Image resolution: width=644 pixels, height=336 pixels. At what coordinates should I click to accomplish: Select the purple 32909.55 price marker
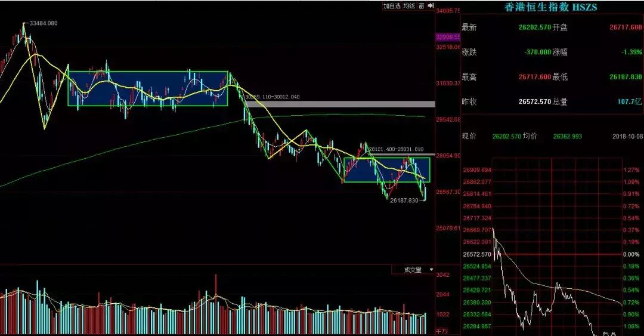(x=448, y=37)
